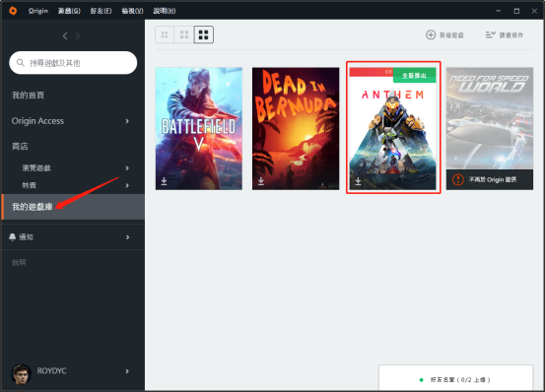
Task: Open the Dead in Bermuda tile
Action: [x=296, y=128]
